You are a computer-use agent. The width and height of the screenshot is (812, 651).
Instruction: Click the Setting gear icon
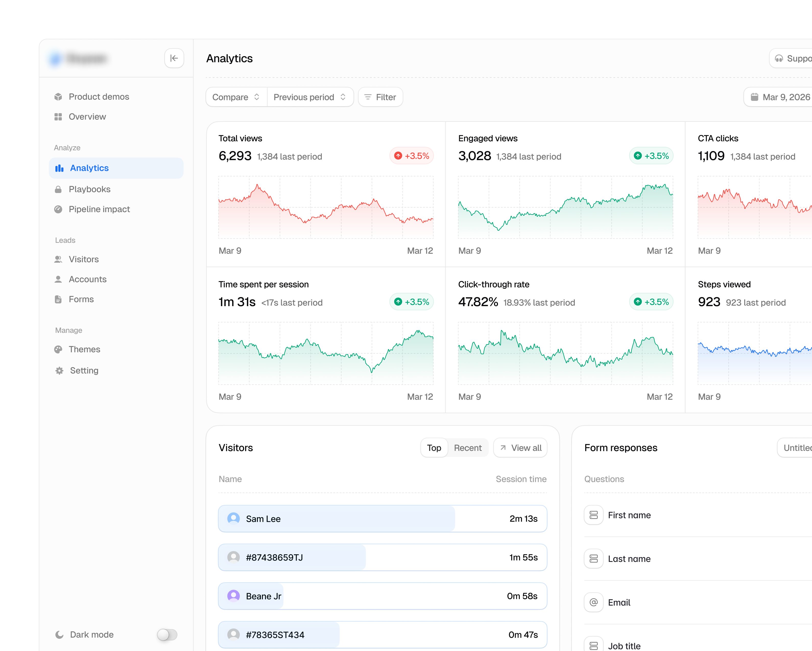tap(59, 370)
